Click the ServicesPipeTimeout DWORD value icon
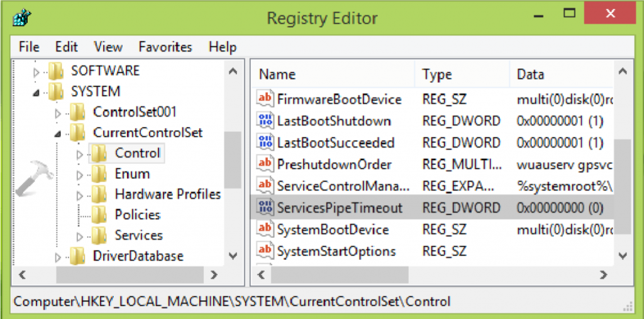This screenshot has width=644, height=319. [x=264, y=207]
